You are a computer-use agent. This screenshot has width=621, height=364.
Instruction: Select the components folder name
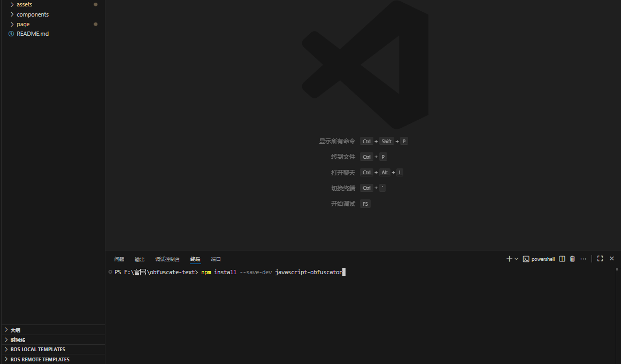click(33, 14)
